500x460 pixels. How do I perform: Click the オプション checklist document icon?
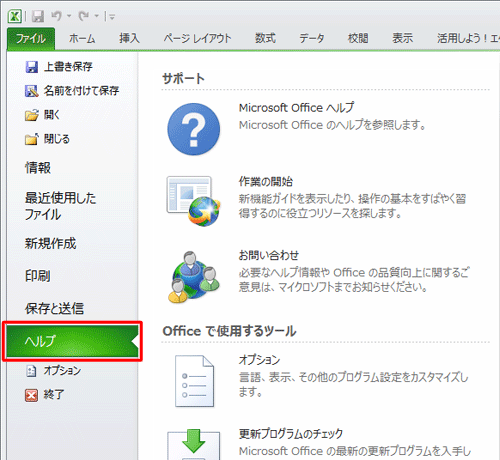tap(194, 381)
